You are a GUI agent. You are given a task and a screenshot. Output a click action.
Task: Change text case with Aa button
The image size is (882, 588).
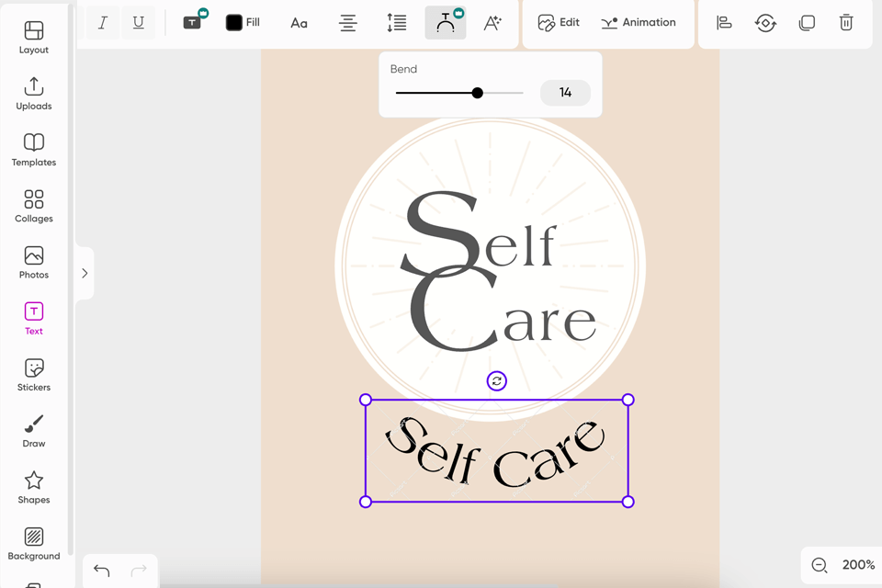pyautogui.click(x=299, y=23)
